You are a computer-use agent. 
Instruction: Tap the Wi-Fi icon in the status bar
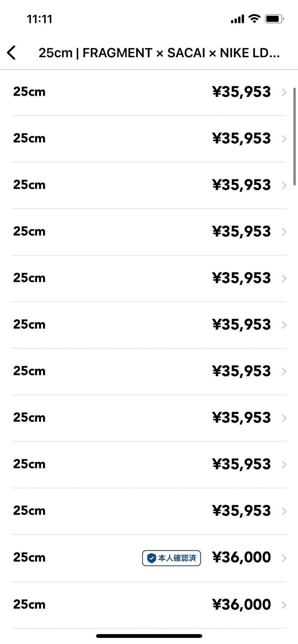coord(254,19)
